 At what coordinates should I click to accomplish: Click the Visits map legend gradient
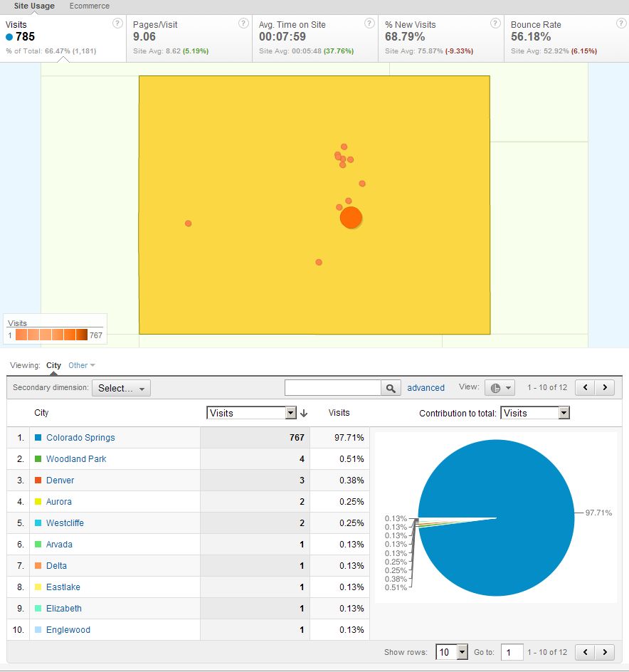51,335
